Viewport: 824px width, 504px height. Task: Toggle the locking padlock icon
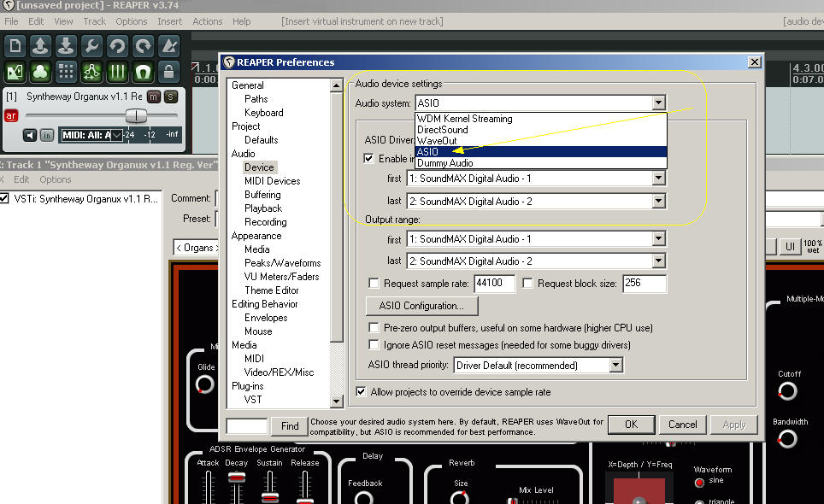[x=168, y=72]
